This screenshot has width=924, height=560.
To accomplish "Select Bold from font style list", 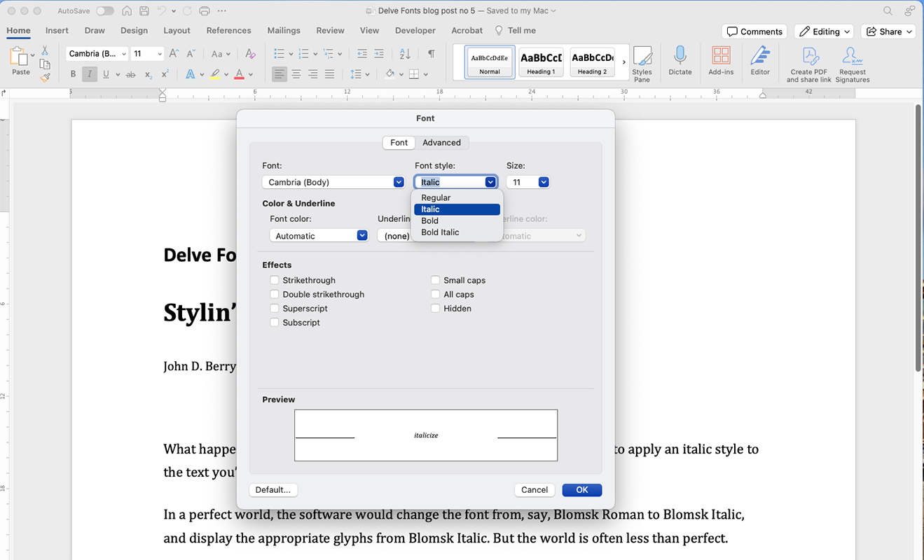I will [x=457, y=220].
